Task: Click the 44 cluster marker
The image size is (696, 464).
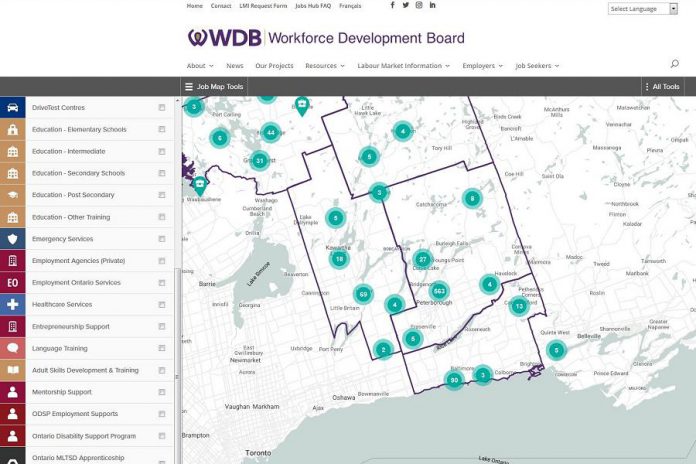Action: (271, 132)
